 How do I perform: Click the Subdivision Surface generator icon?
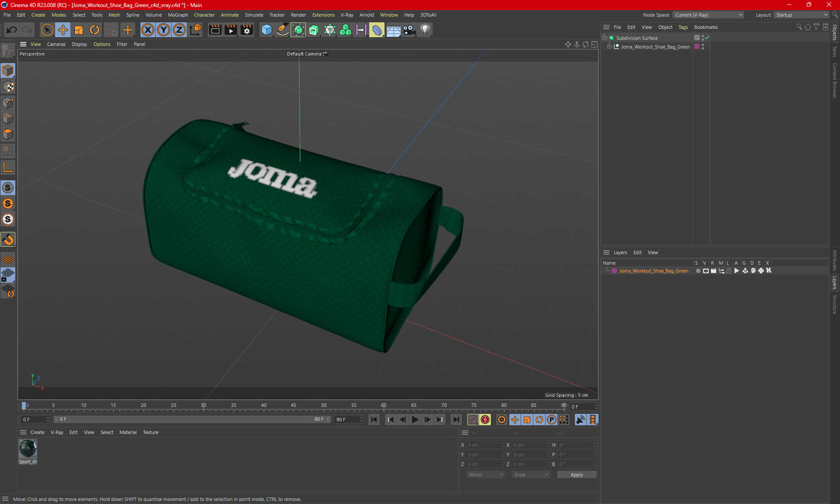298,30
